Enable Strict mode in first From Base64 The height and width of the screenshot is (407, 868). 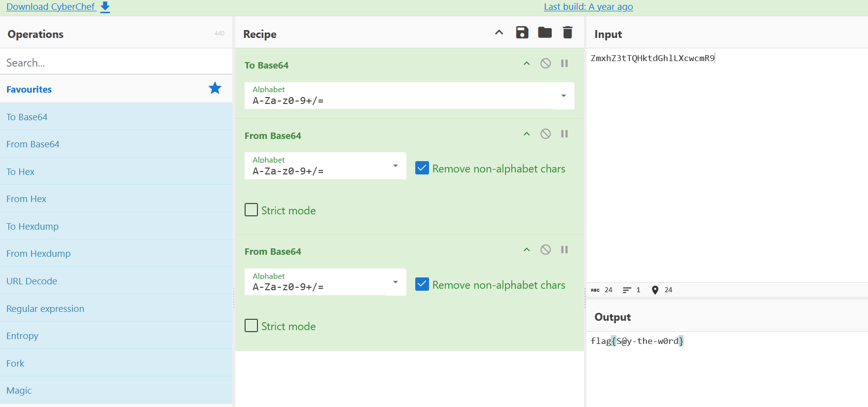252,210
